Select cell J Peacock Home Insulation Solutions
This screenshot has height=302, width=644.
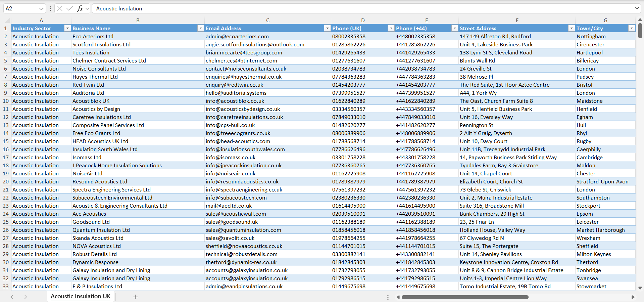pyautogui.click(x=138, y=165)
